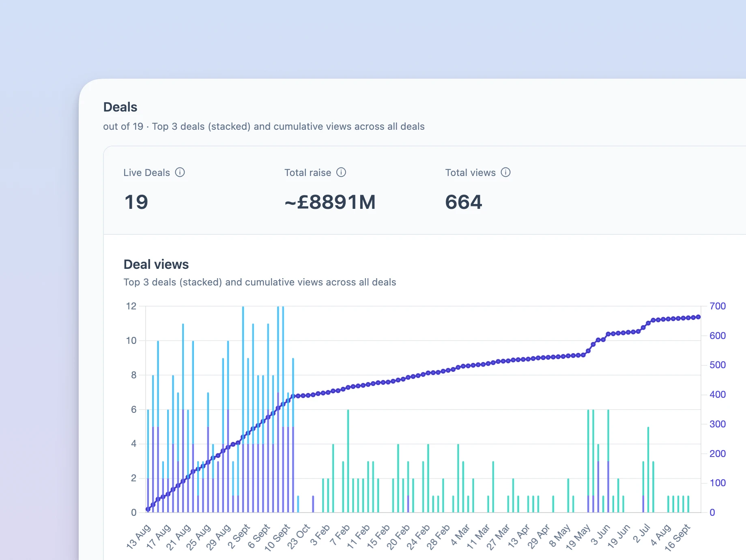Click the 'Deals' page heading
This screenshot has height=560, width=746.
pos(120,107)
